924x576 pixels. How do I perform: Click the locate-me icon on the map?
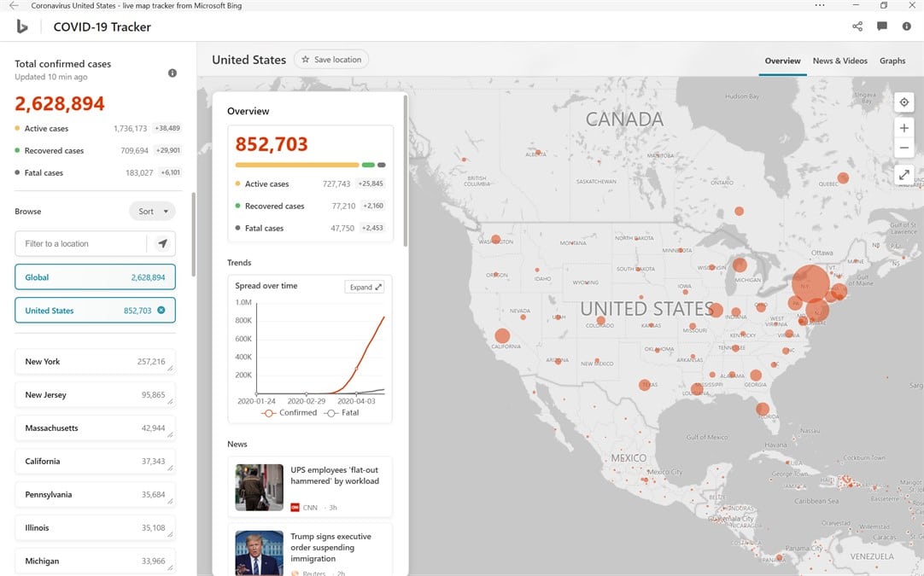904,103
